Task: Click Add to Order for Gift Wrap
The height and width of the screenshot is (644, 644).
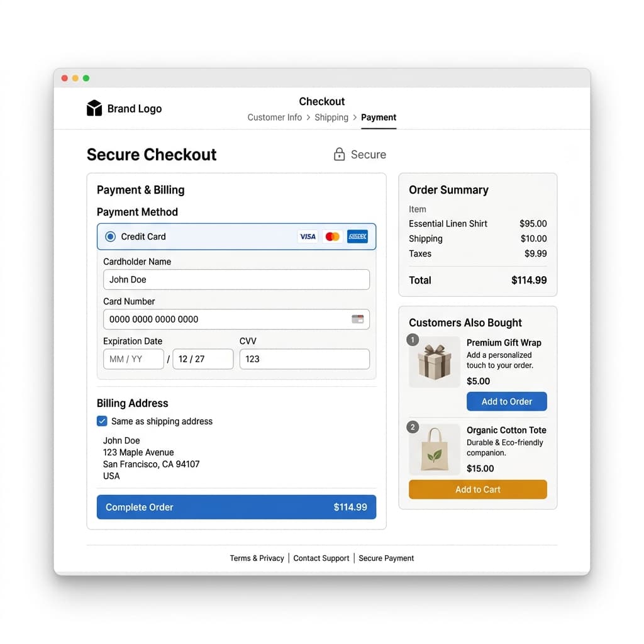Action: point(506,401)
